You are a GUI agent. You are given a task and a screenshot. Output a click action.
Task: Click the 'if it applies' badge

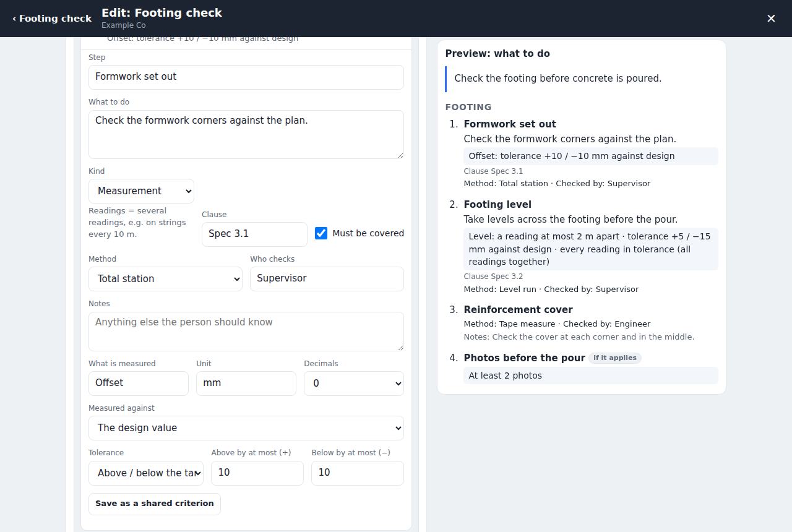tap(615, 358)
